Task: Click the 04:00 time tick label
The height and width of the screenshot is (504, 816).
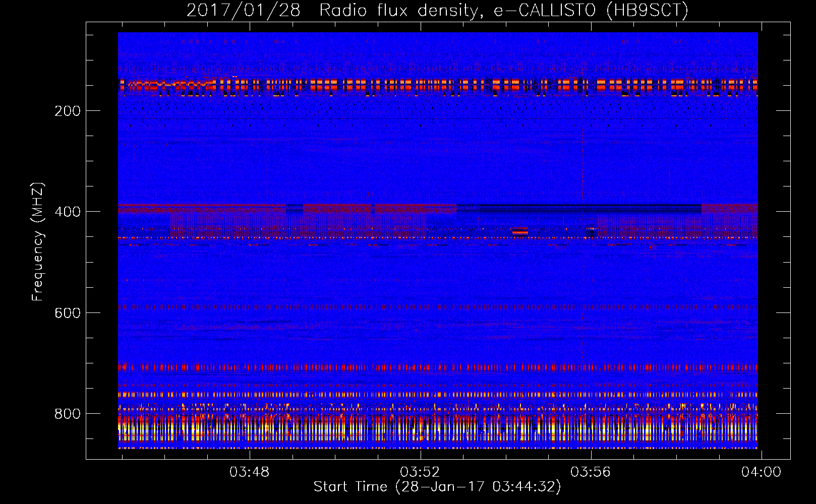Action: pyautogui.click(x=761, y=472)
